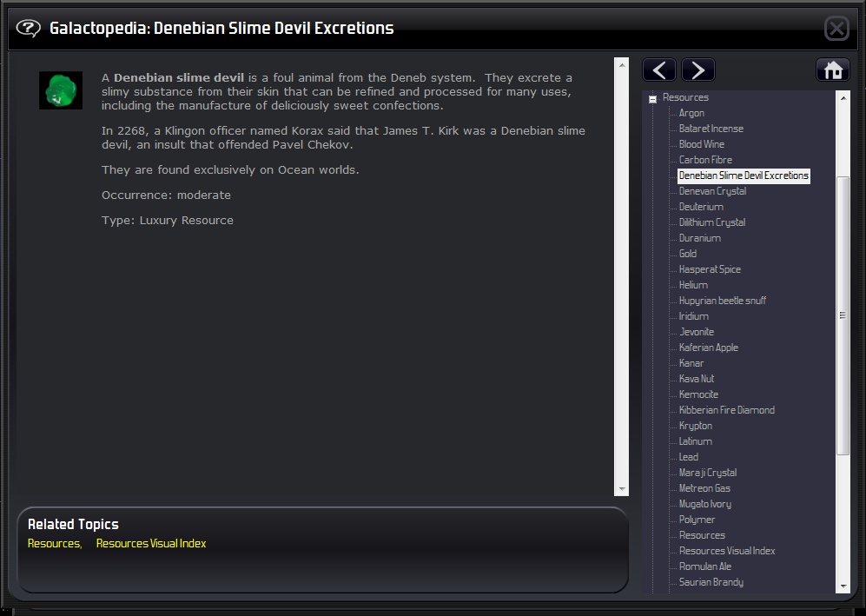
Task: Open the Gold resource entry
Action: pyautogui.click(x=688, y=254)
